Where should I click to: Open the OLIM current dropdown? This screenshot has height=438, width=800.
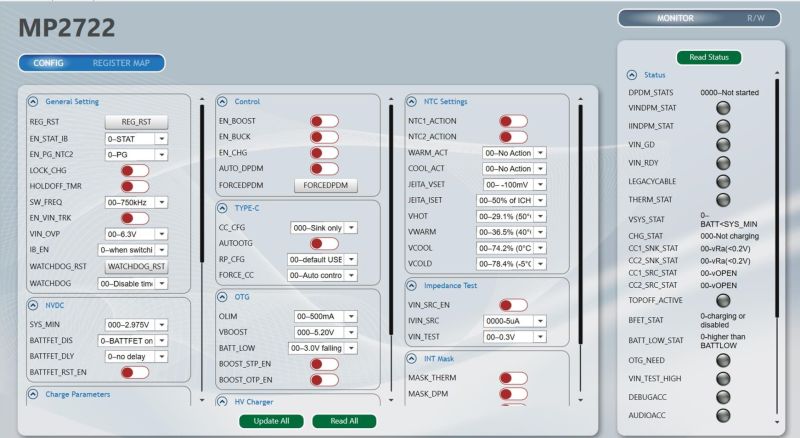[326, 317]
